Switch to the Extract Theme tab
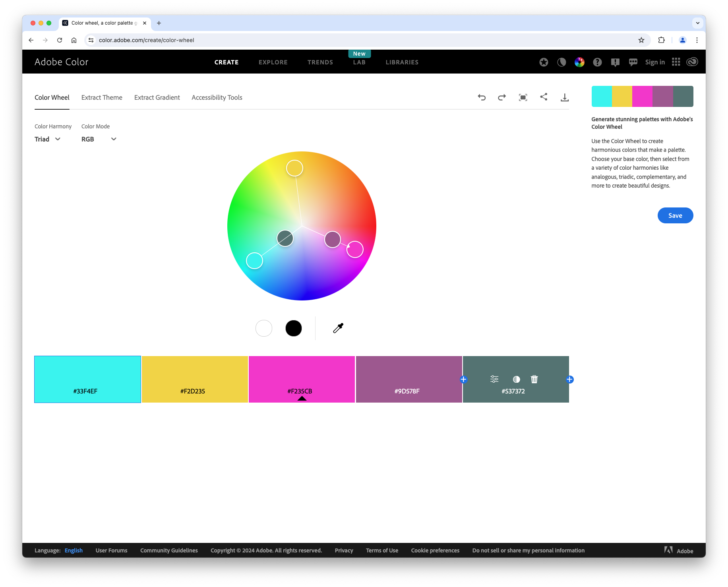 tap(102, 97)
